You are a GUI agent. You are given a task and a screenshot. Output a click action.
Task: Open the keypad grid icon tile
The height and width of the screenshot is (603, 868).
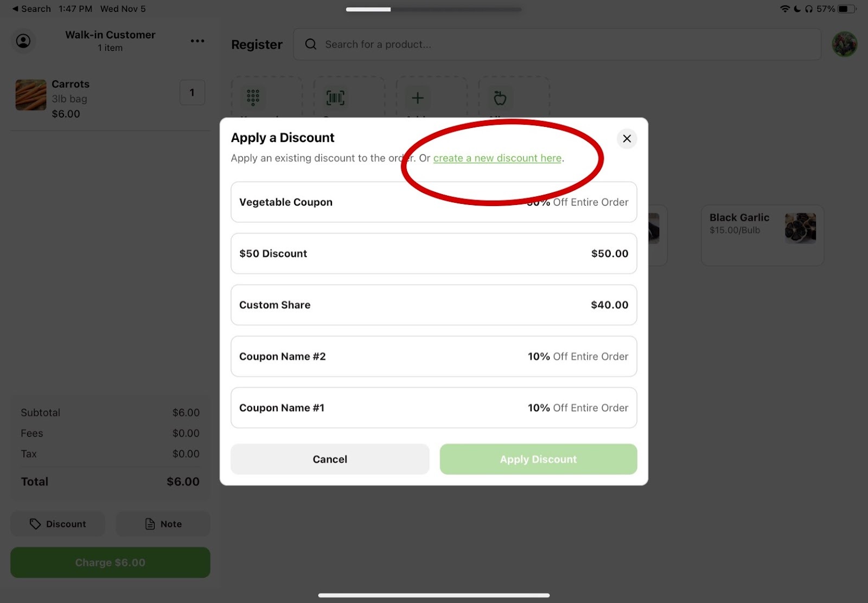[253, 98]
